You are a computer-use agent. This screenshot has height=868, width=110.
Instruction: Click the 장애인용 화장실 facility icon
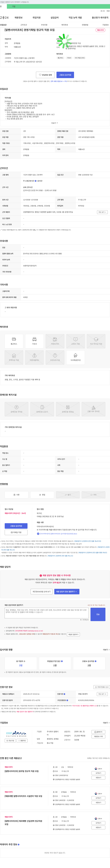pos(68,409)
